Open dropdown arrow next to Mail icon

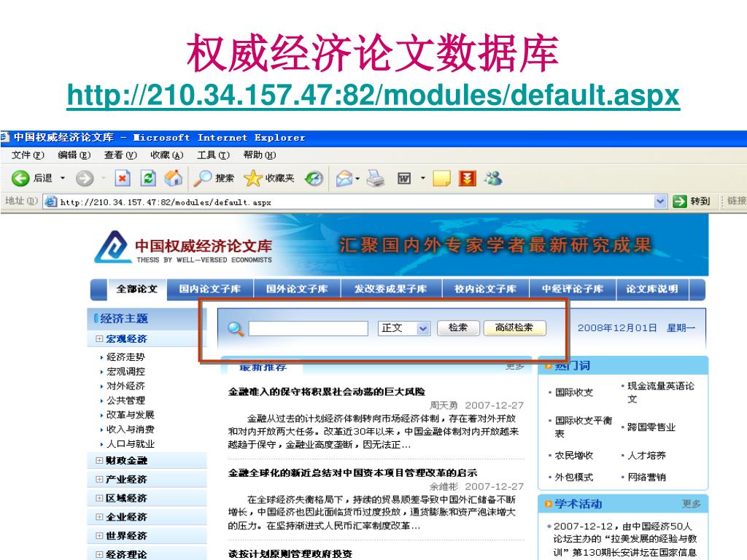(x=357, y=179)
